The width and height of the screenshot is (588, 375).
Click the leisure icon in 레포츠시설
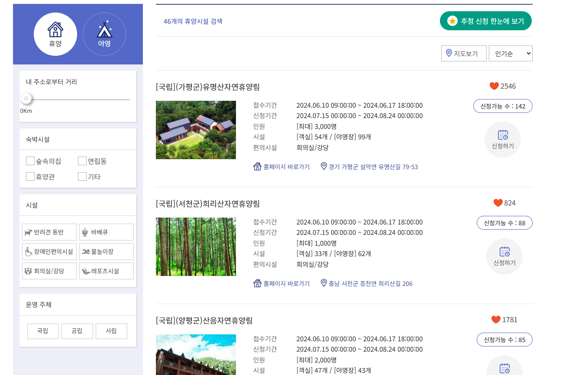[86, 271]
